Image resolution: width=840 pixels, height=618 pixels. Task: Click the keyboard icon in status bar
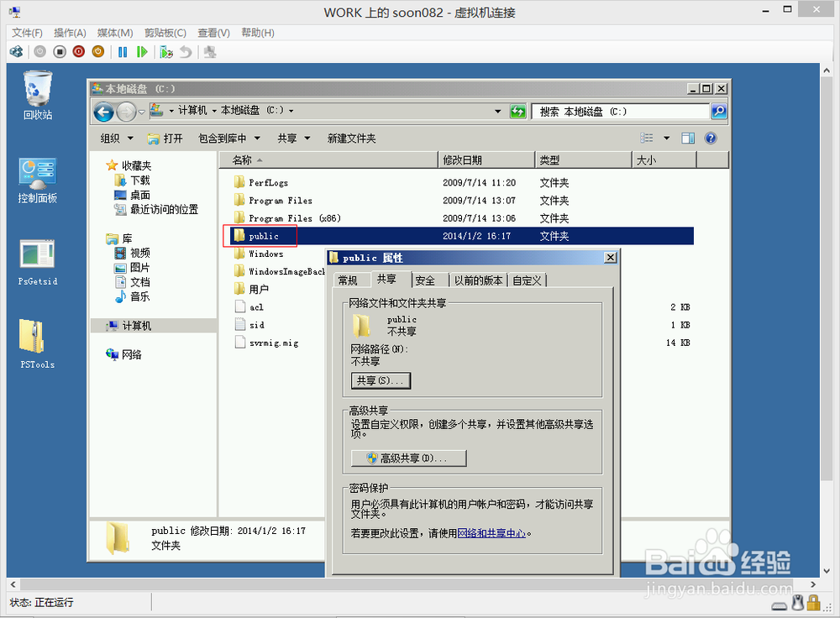[780, 605]
